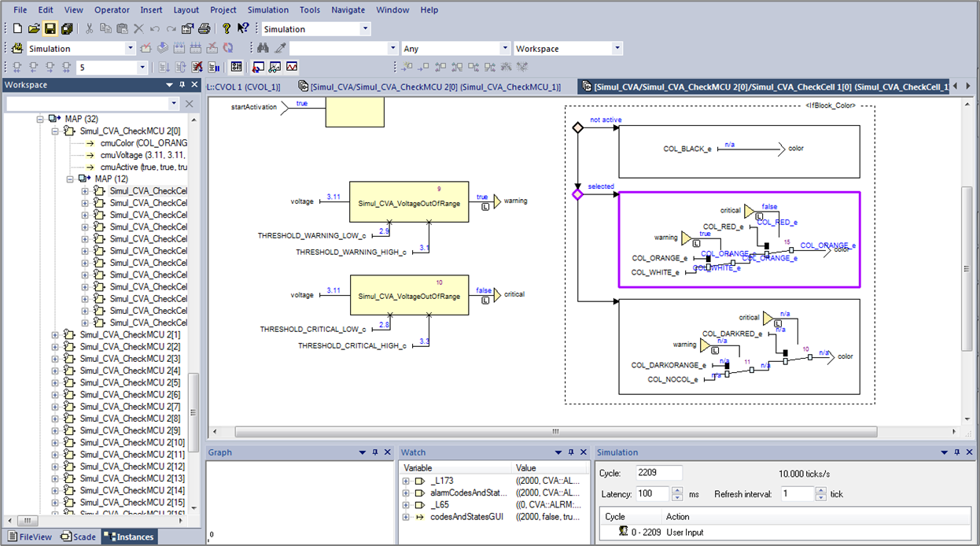Undo the last action

(154, 28)
